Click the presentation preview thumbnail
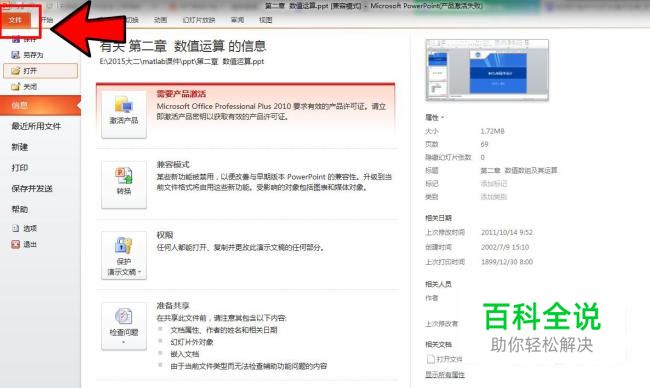Image resolution: width=650 pixels, height=388 pixels. point(487,70)
